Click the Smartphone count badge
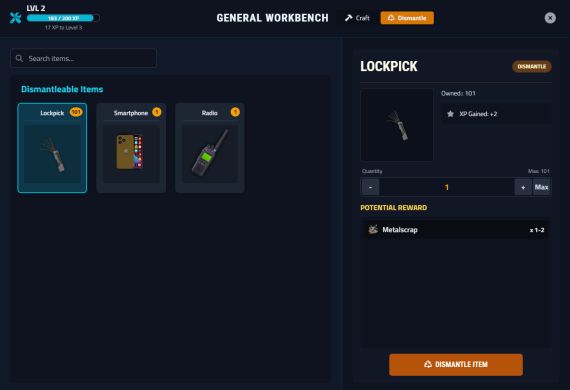The image size is (570, 390). point(157,112)
